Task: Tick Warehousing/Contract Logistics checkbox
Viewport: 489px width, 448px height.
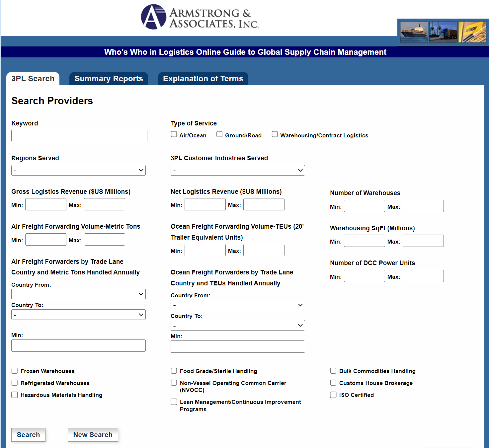Action: point(275,134)
